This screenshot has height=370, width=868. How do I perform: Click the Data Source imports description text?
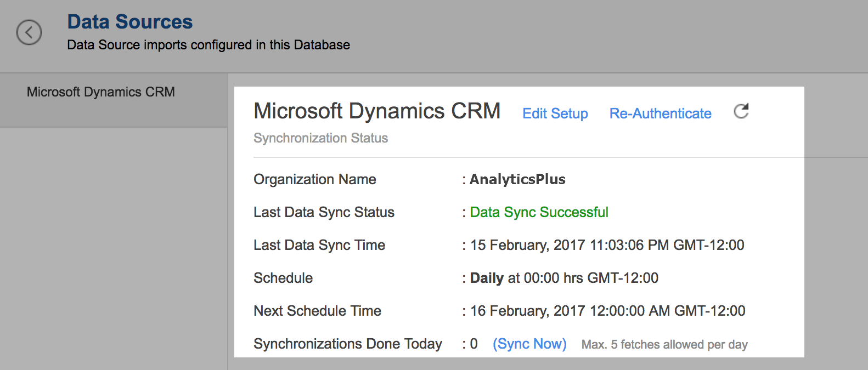coord(208,45)
